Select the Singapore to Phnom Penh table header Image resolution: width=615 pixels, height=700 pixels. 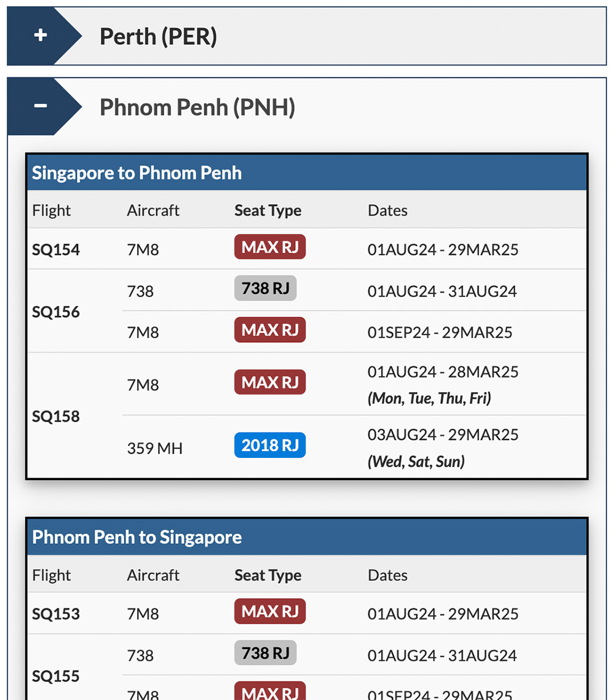click(x=137, y=173)
